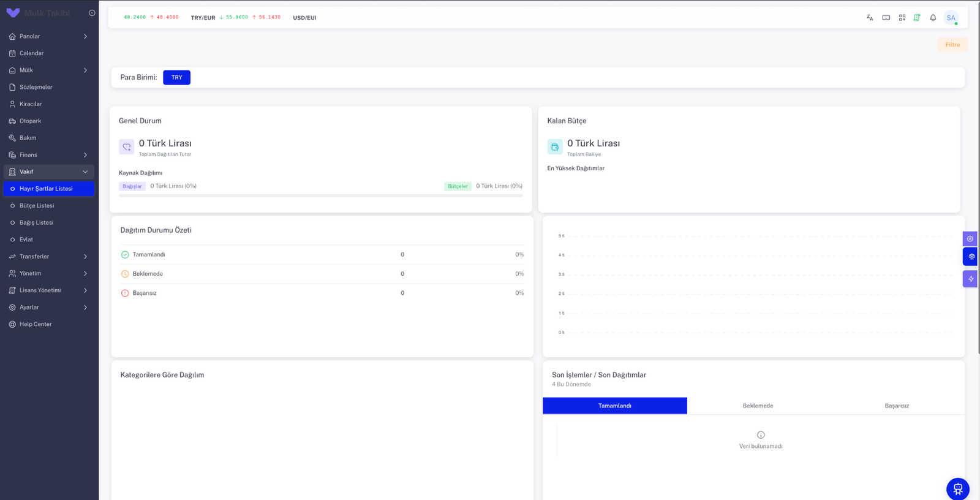Open the language translation icon
980x500 pixels.
(870, 18)
